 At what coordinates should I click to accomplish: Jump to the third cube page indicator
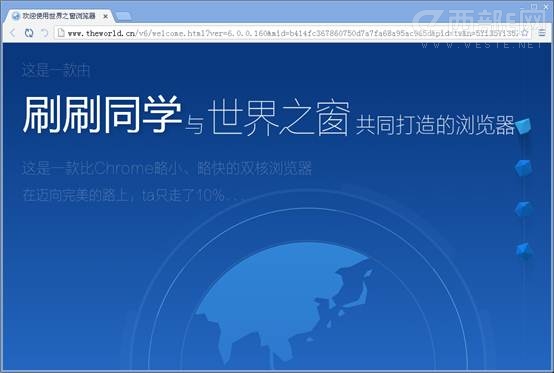point(524,209)
